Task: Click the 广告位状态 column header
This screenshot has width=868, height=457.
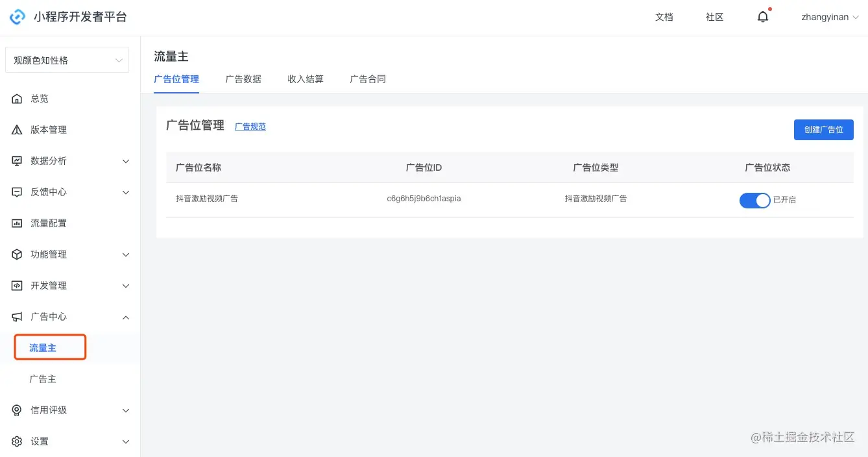Action: (767, 167)
